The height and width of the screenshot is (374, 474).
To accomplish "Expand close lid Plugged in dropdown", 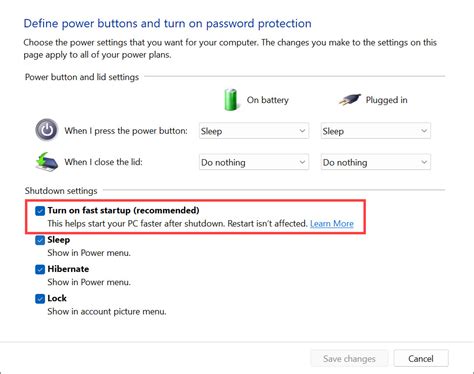I will click(x=376, y=162).
